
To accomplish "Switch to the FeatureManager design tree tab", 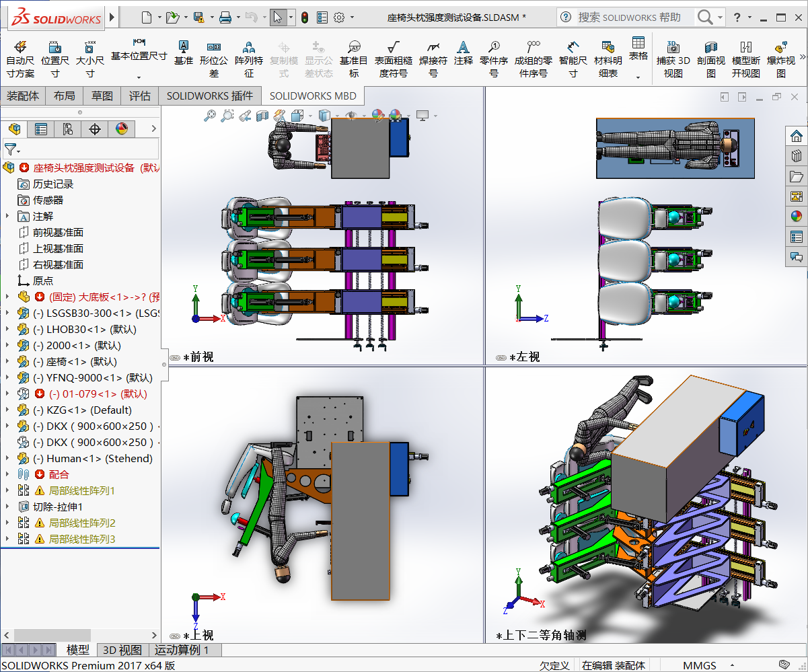I will 14,129.
